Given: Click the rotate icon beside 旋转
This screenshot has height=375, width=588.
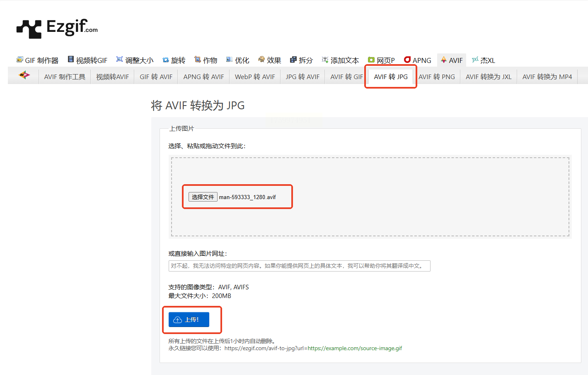Looking at the screenshot, I should (166, 60).
